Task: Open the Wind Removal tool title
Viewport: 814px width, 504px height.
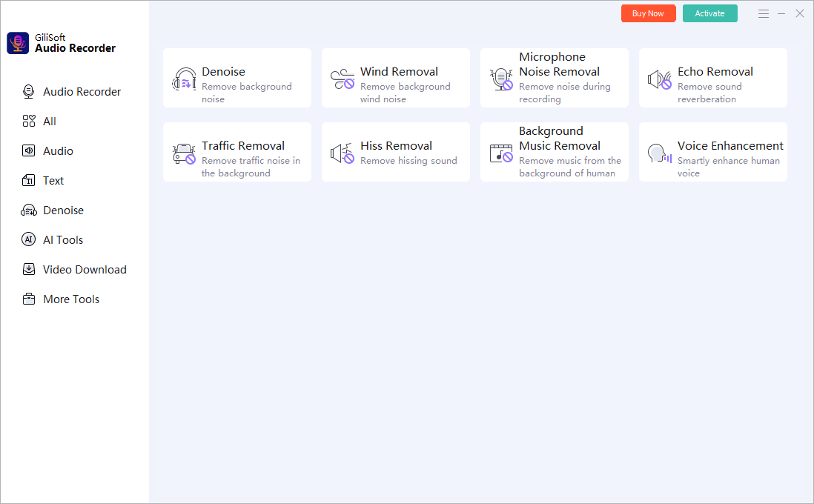Action: (399, 72)
